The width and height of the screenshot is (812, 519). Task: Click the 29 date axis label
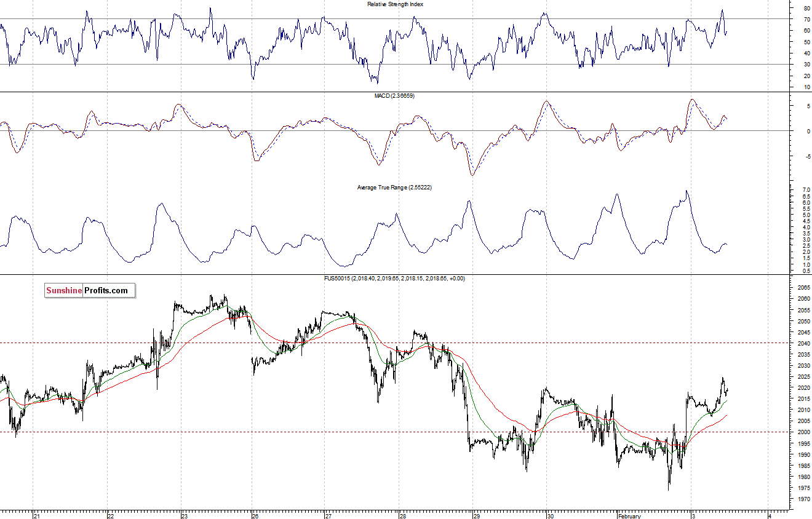click(x=477, y=516)
